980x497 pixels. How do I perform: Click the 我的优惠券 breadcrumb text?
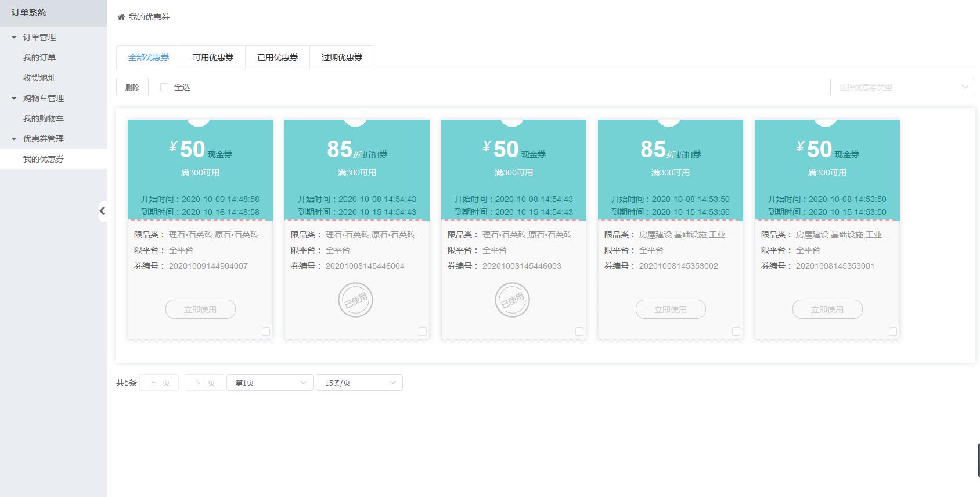coord(149,17)
